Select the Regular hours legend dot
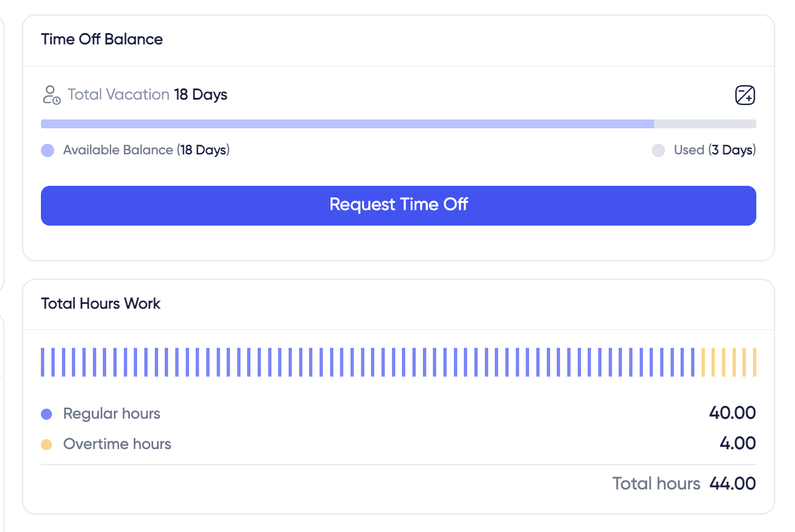The width and height of the screenshot is (795, 532). (x=46, y=413)
